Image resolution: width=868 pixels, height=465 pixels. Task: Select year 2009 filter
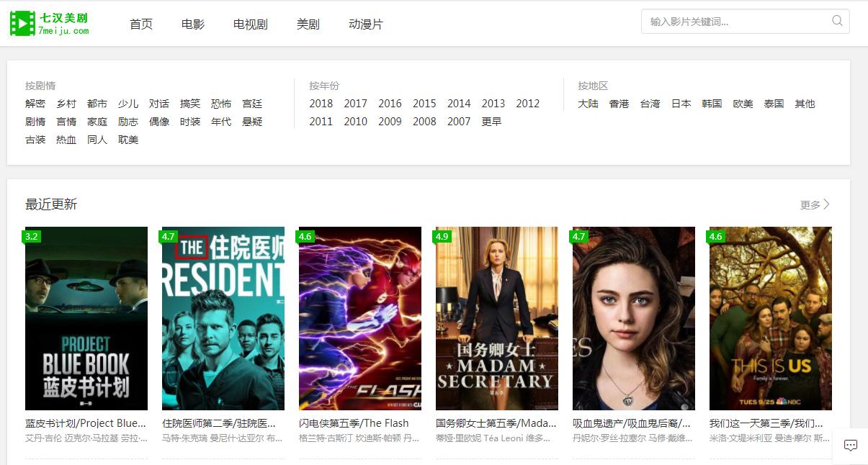(390, 122)
